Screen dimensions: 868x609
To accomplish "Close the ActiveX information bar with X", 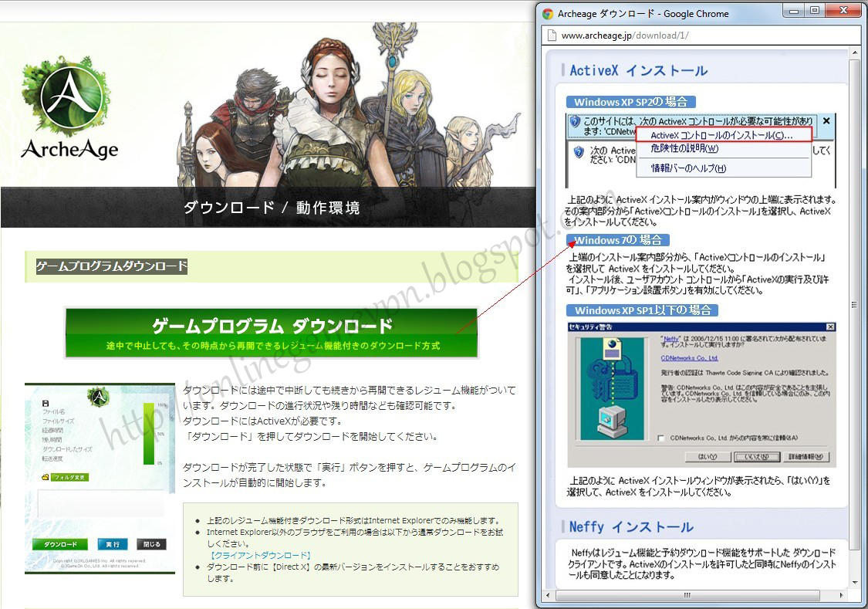I will click(826, 120).
